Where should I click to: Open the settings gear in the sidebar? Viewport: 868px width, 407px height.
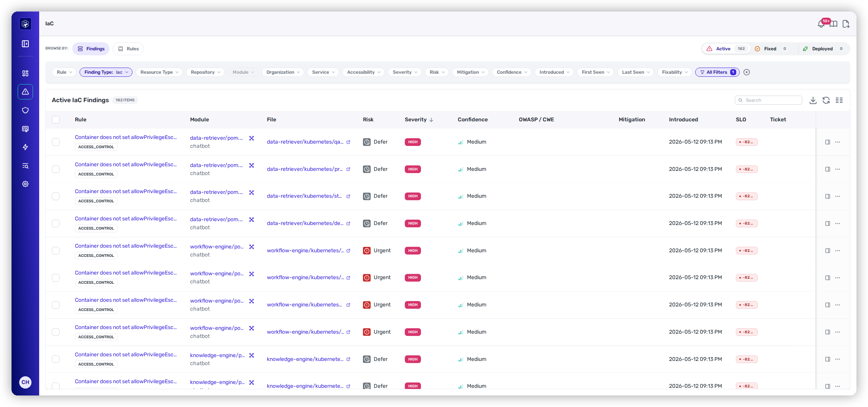tap(25, 184)
